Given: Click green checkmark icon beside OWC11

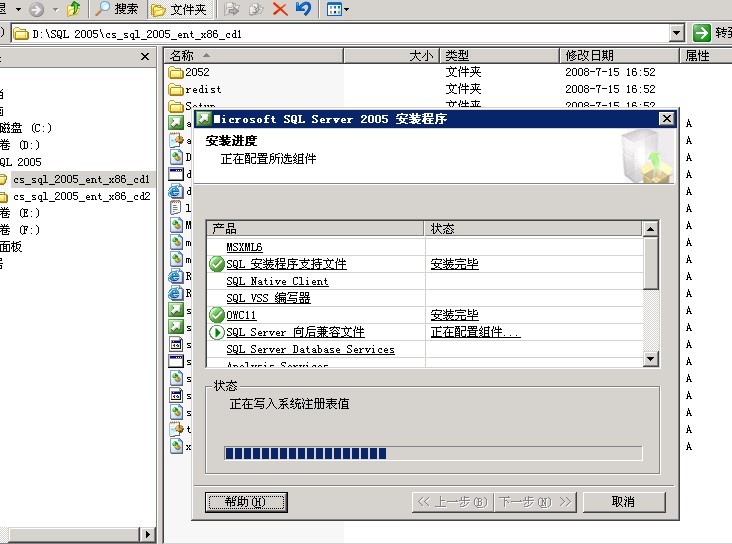Looking at the screenshot, I should coord(216,315).
